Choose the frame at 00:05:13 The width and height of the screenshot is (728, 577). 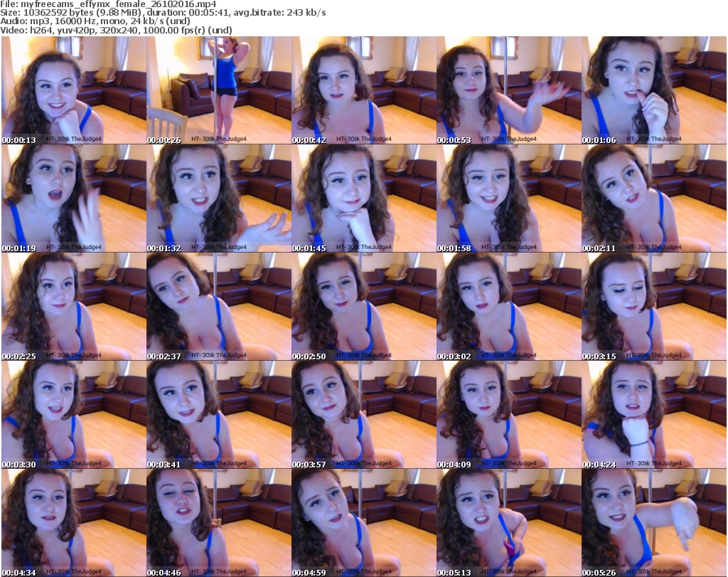pyautogui.click(x=509, y=523)
